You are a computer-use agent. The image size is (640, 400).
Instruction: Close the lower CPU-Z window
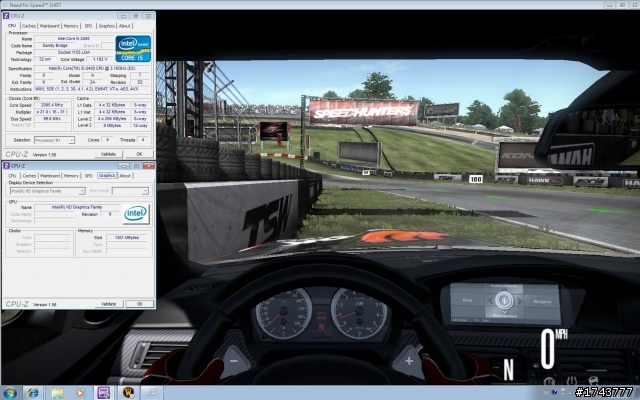[149, 166]
